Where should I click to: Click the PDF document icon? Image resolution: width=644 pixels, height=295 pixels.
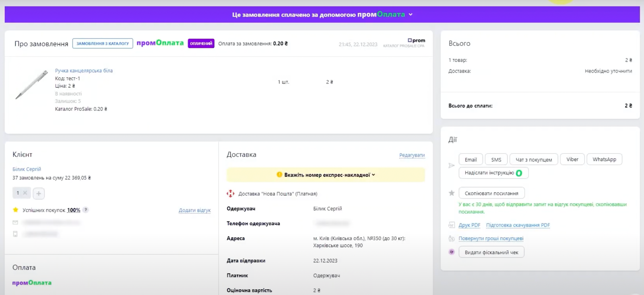452,225
